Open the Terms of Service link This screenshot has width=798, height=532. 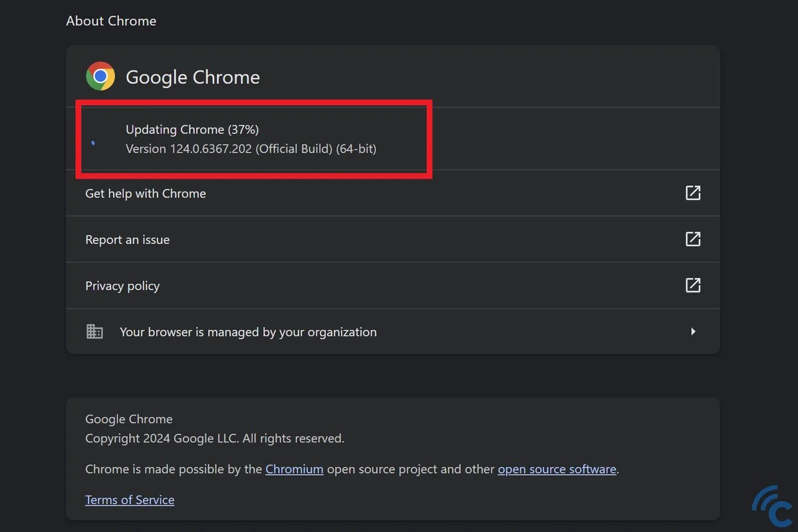tap(130, 499)
